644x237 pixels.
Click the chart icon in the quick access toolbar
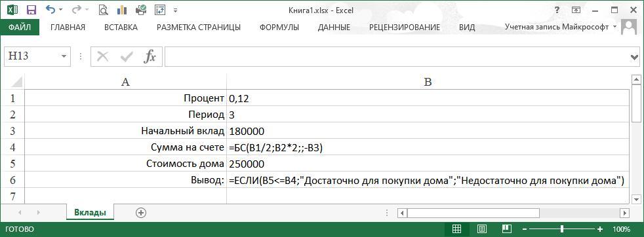click(x=123, y=9)
